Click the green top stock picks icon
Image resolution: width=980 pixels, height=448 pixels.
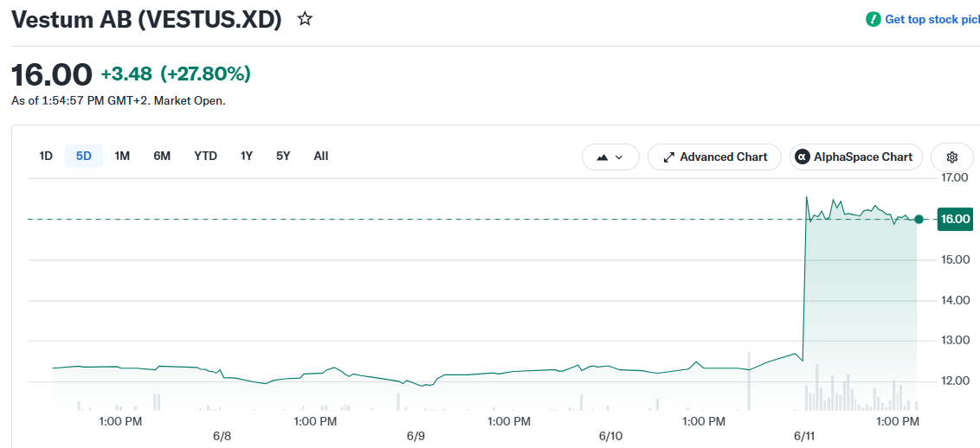point(873,19)
